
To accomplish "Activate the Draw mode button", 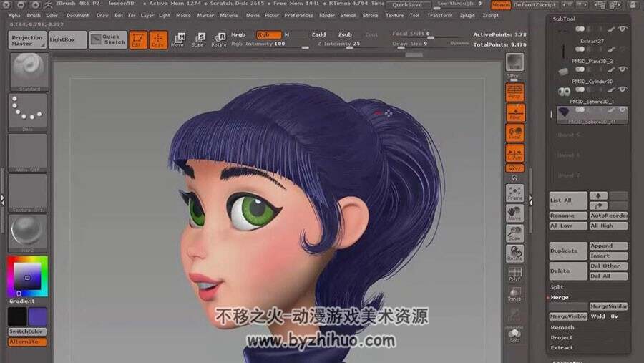I will (x=158, y=40).
